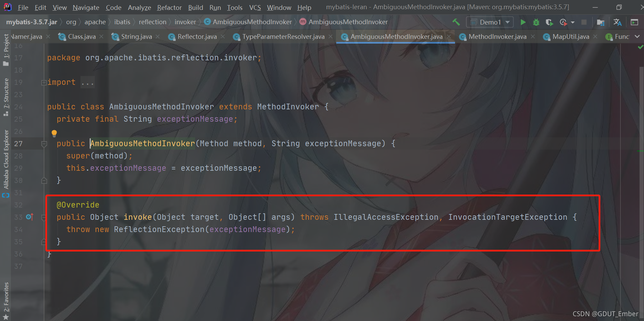644x321 pixels.
Task: Run with coverage using the shield icon
Action: coord(549,22)
